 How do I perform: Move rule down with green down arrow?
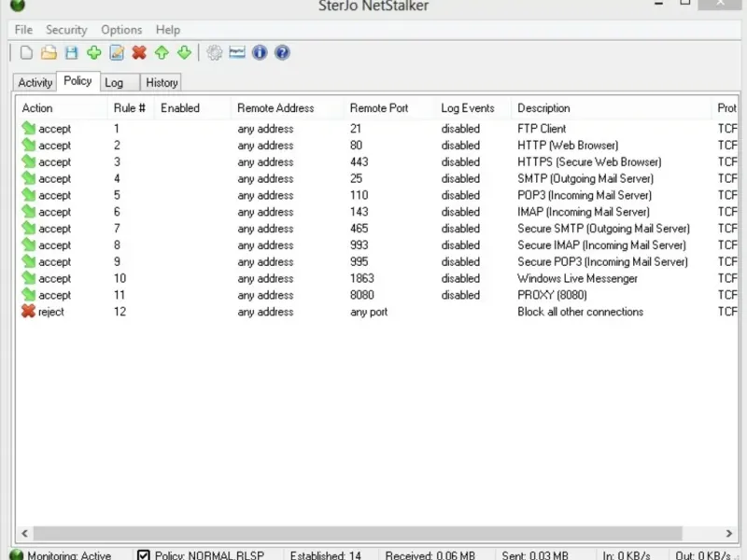point(184,52)
